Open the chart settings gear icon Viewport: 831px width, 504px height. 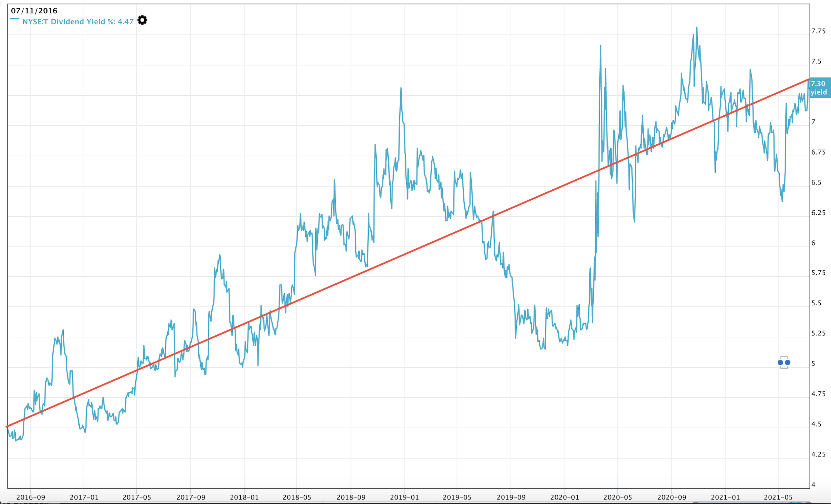click(142, 20)
